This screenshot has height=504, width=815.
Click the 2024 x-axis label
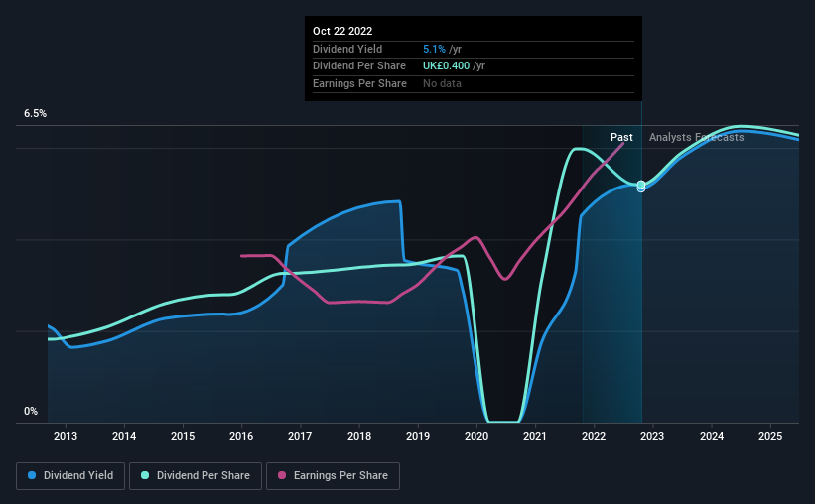[x=712, y=436]
